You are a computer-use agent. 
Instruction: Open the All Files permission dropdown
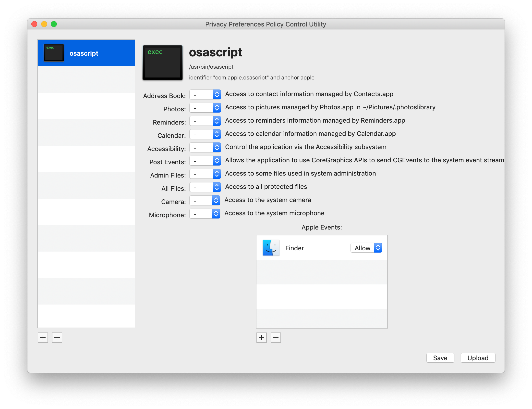(x=205, y=187)
